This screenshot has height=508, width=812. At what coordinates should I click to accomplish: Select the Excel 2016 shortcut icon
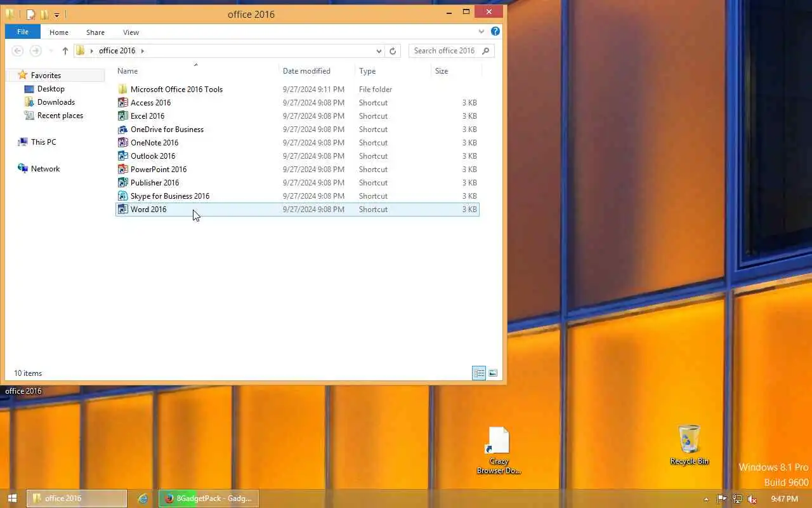[123, 116]
